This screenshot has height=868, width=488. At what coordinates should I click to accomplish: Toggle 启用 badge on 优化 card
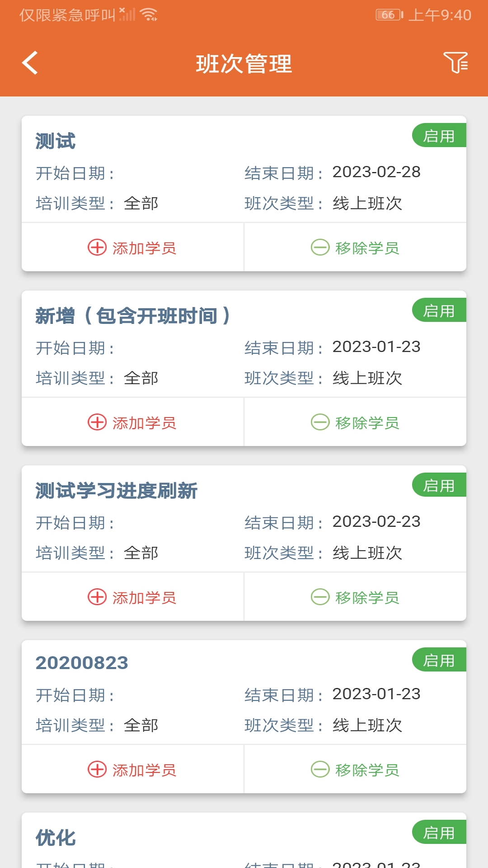[439, 832]
